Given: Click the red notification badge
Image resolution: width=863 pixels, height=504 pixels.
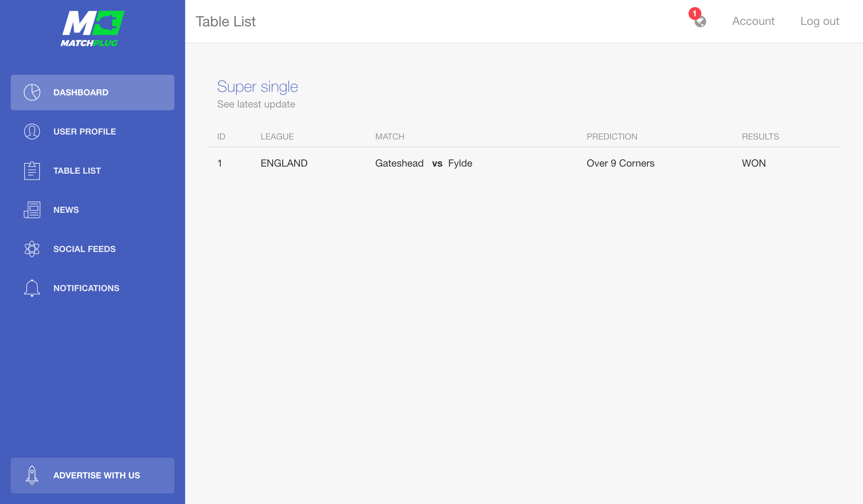Looking at the screenshot, I should pos(695,14).
